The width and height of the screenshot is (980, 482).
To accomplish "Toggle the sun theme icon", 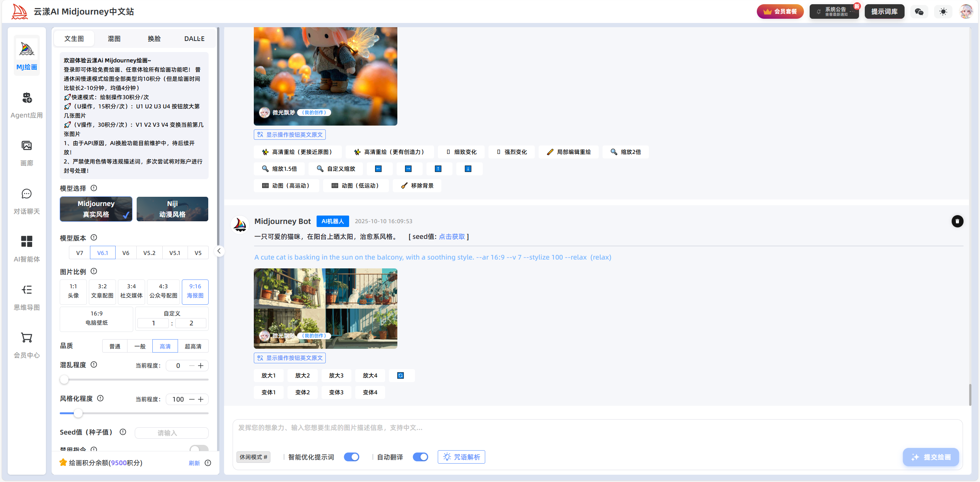I will (x=943, y=12).
